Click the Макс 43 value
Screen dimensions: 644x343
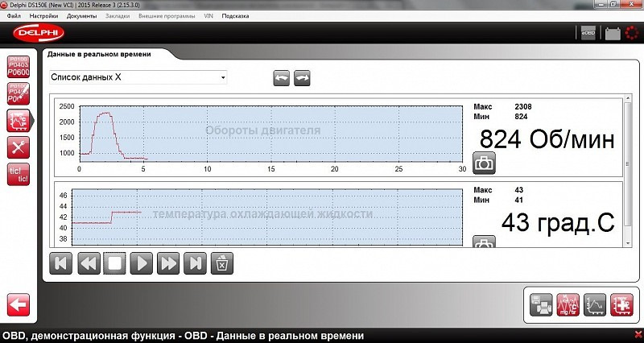518,190
